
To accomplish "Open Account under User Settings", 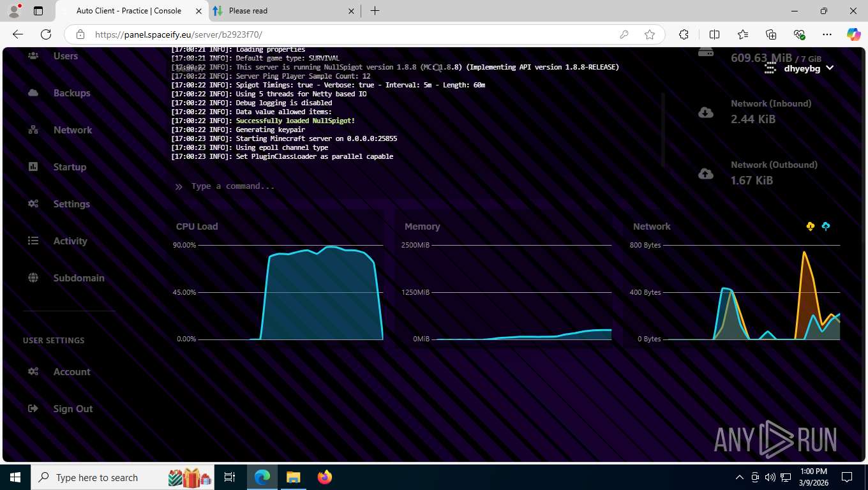I will pyautogui.click(x=71, y=372).
